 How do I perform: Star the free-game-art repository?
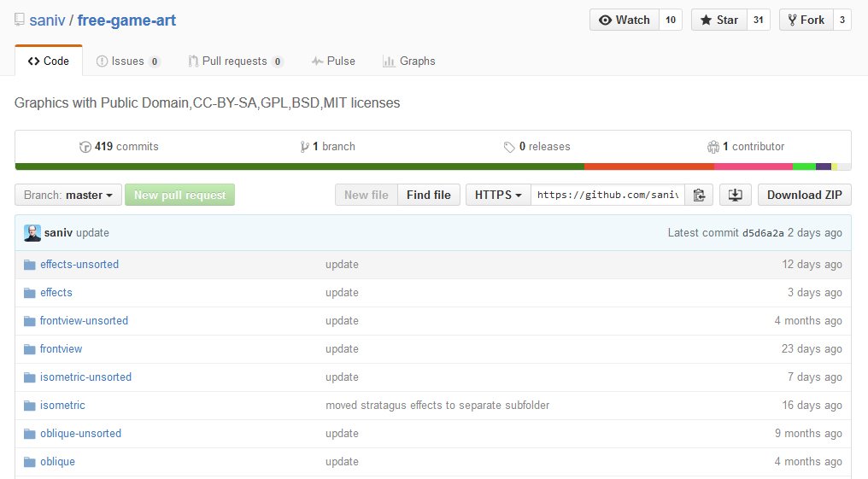coord(719,20)
